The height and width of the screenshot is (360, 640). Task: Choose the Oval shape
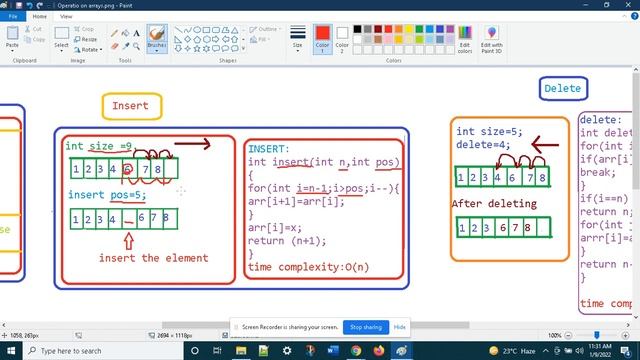tap(197, 30)
